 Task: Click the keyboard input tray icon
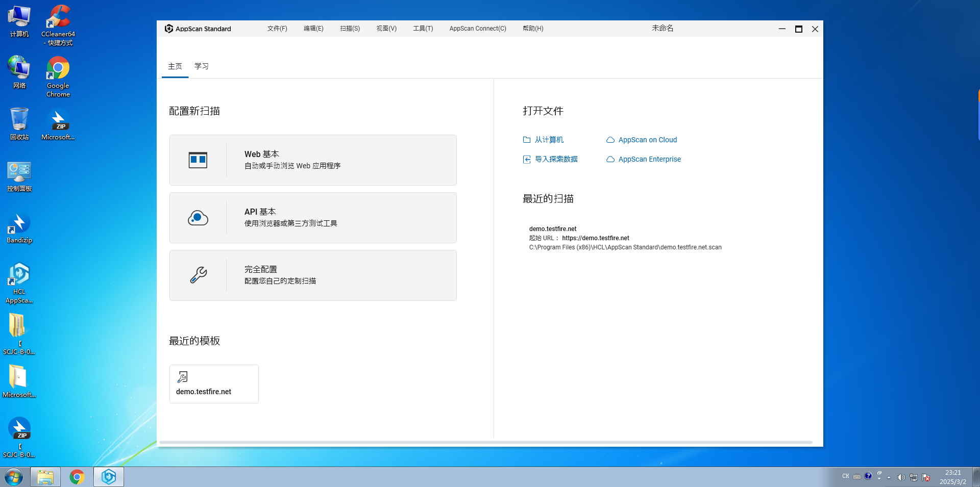pyautogui.click(x=857, y=477)
